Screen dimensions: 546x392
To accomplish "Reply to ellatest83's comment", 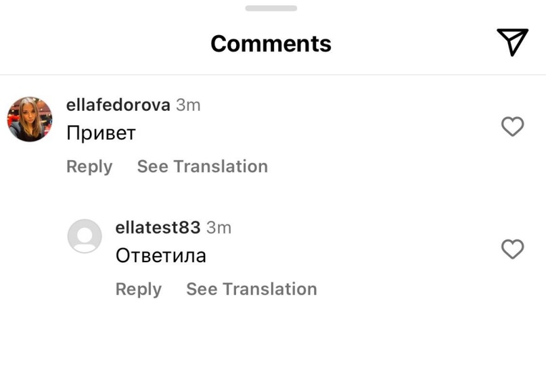I will pyautogui.click(x=139, y=289).
